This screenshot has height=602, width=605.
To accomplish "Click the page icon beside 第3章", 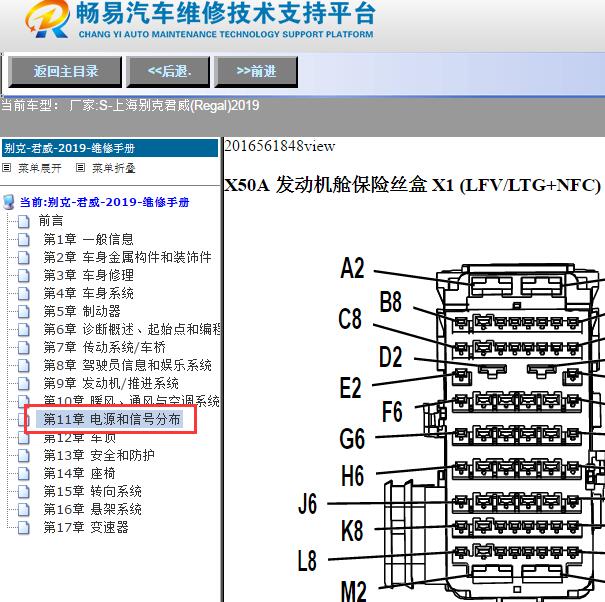I will click(24, 276).
